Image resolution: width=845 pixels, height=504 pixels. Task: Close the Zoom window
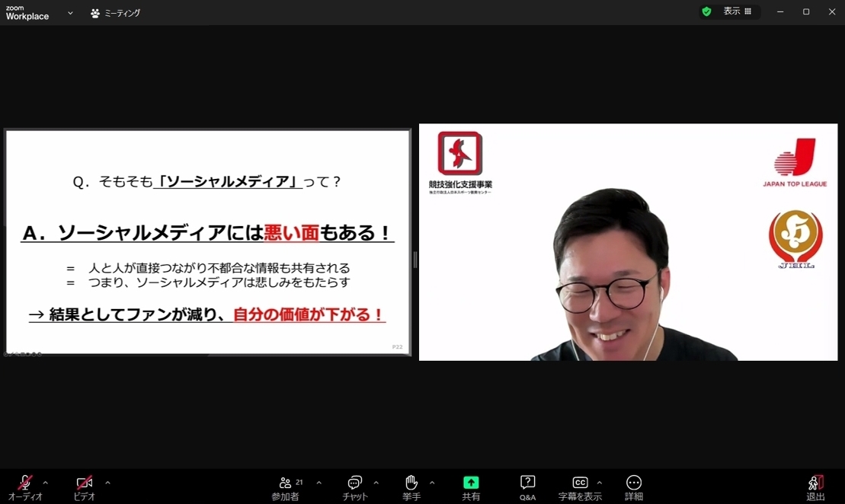click(832, 11)
